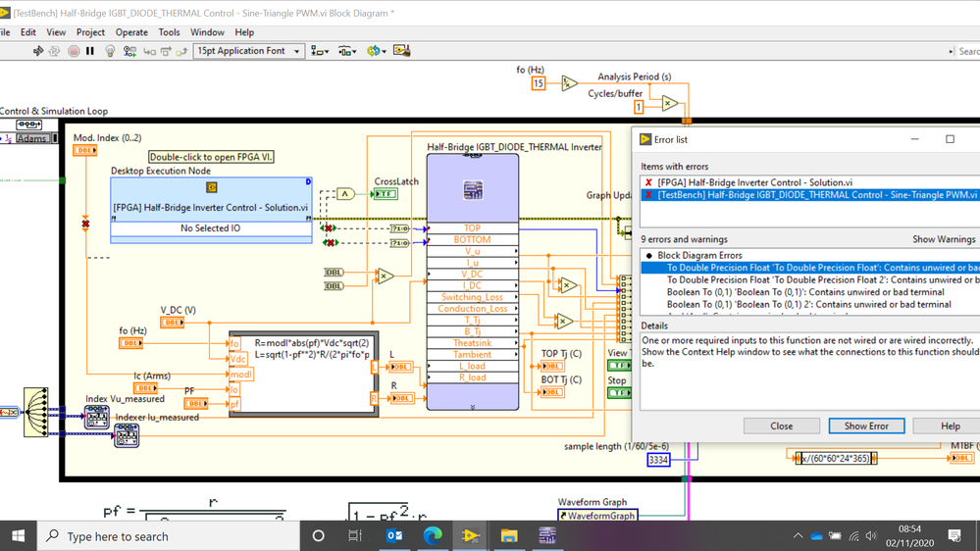Click the Mod. Index DBL terminal
The width and height of the screenshot is (980, 551).
pyautogui.click(x=85, y=150)
